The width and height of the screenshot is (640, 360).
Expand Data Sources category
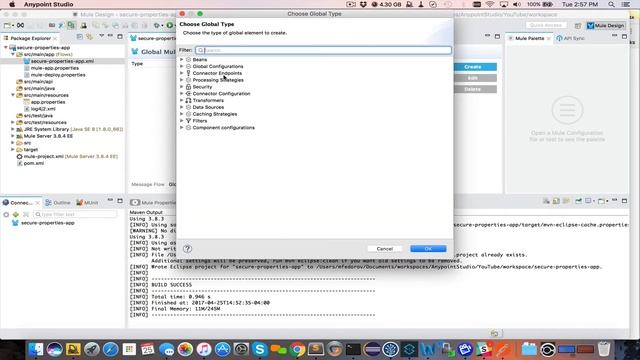coord(182,107)
